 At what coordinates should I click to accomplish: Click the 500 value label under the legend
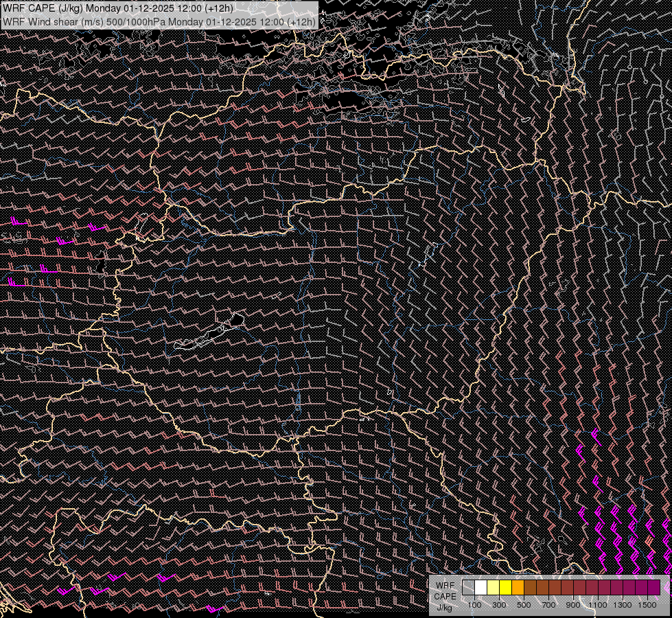tap(524, 605)
